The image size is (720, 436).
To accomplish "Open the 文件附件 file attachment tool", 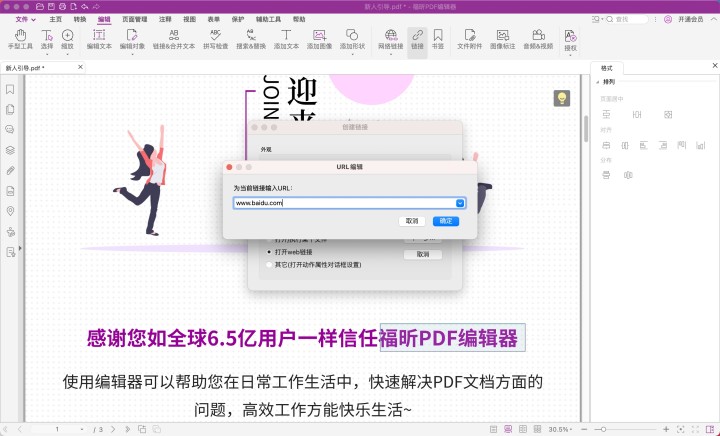I will (470, 39).
